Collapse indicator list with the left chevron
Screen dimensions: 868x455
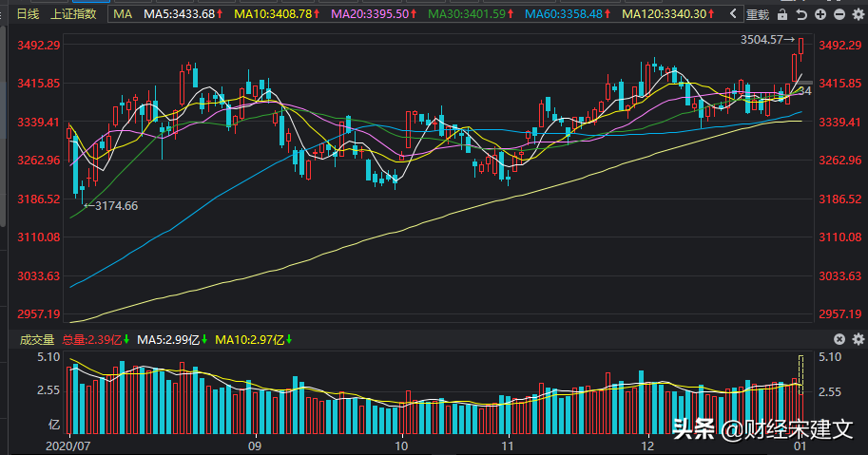733,14
